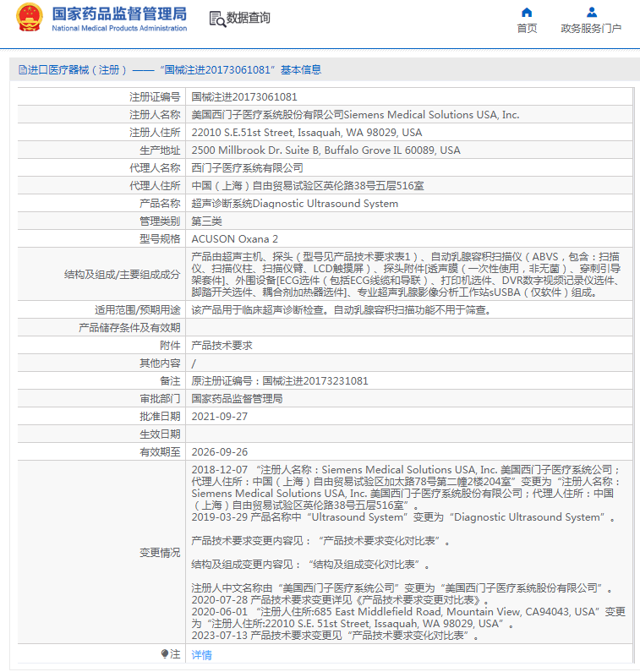640x672 pixels.
Task: Click the 生效日期 row label
Action: click(x=160, y=434)
